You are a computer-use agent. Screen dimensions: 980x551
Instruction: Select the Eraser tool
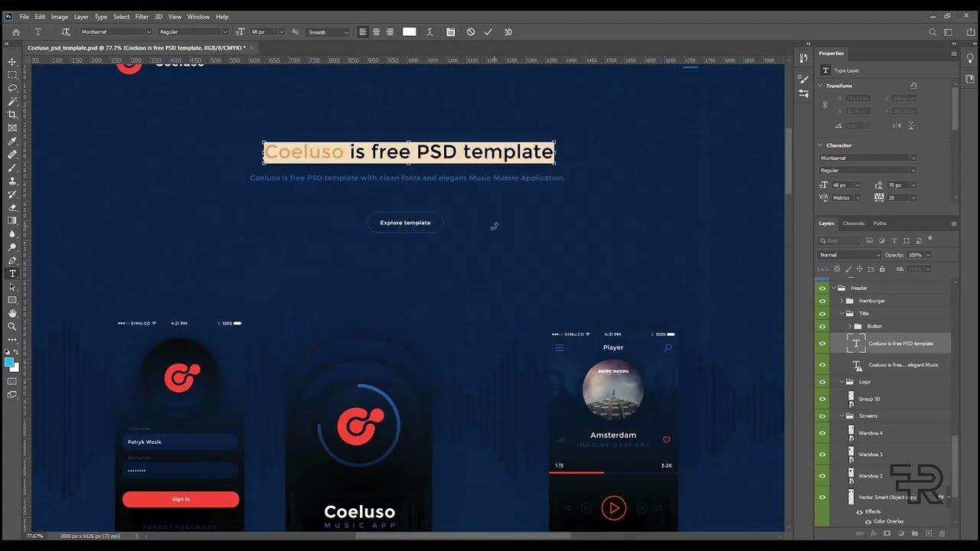[12, 207]
